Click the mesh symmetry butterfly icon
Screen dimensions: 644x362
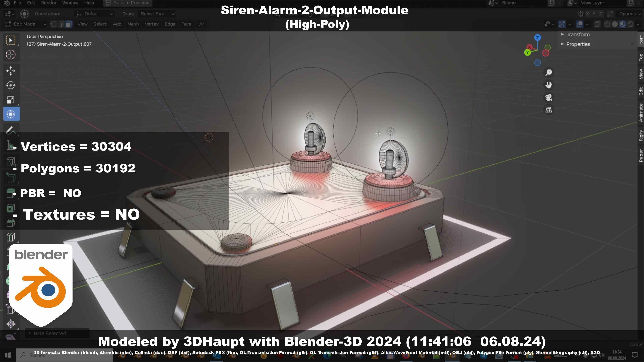[x=580, y=14]
